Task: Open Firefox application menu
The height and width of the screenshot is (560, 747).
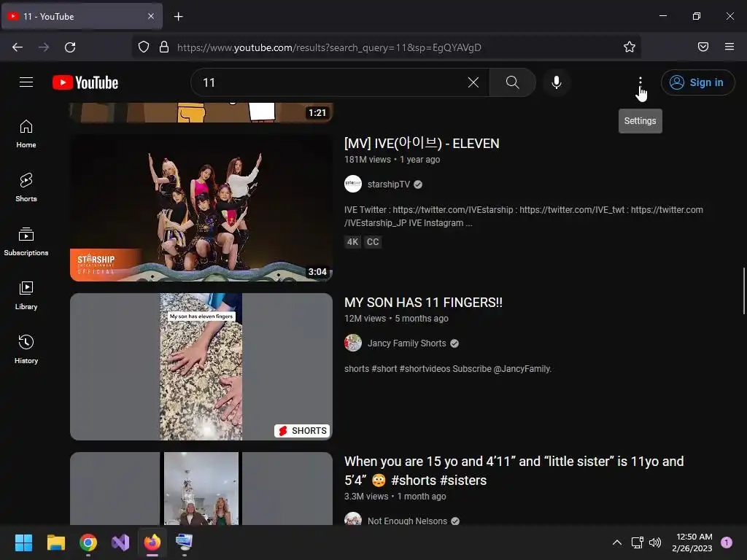Action: click(729, 47)
